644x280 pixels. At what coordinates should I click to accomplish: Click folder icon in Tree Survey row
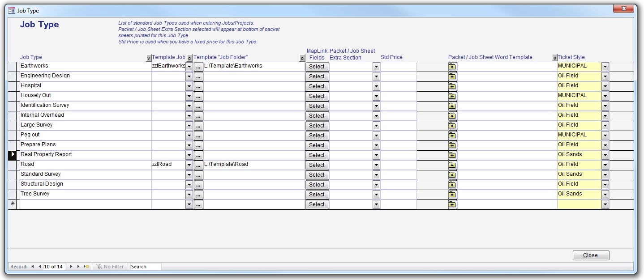452,195
